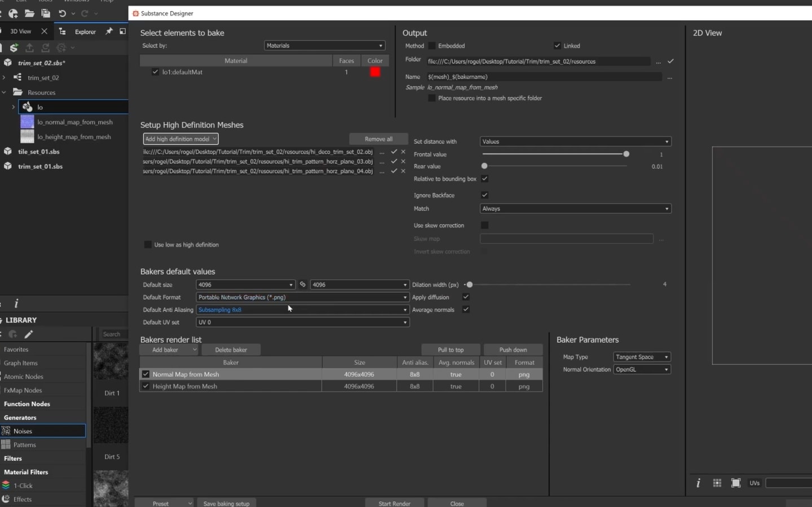Click the checkmark next to hi_deco_trim_set_02.obj
Image resolution: width=812 pixels, height=507 pixels.
pos(394,152)
